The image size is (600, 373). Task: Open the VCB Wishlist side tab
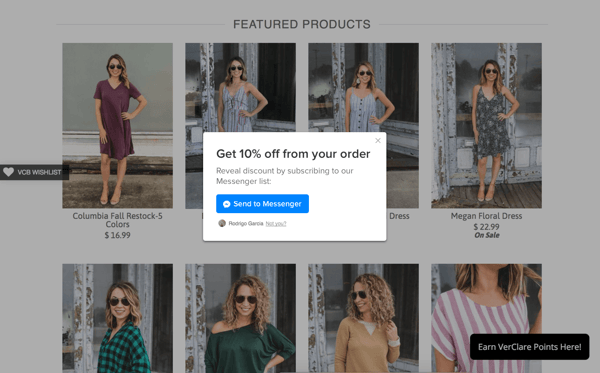pos(34,172)
